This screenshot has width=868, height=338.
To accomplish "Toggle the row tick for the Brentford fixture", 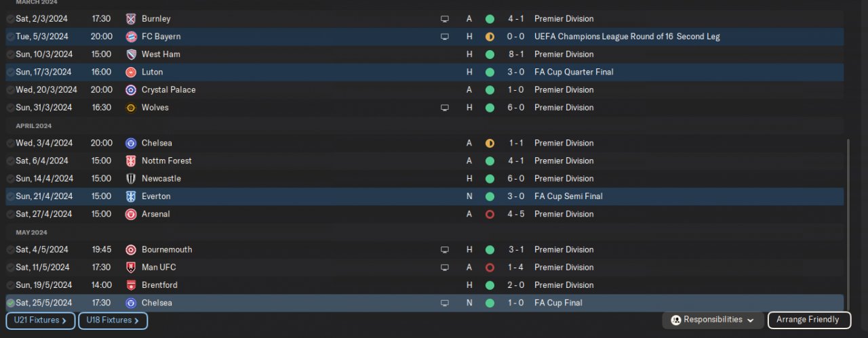I will (10, 285).
